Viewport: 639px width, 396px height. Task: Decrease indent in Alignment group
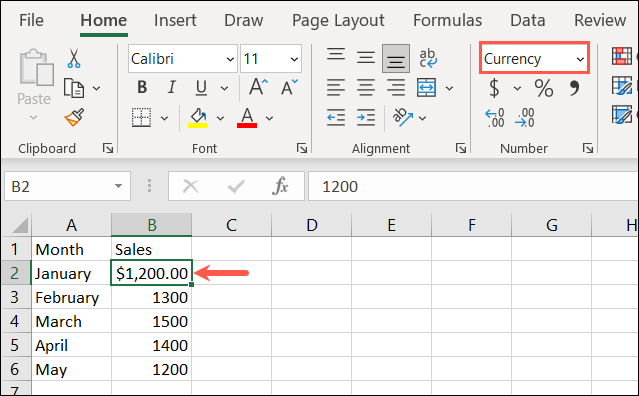point(336,117)
